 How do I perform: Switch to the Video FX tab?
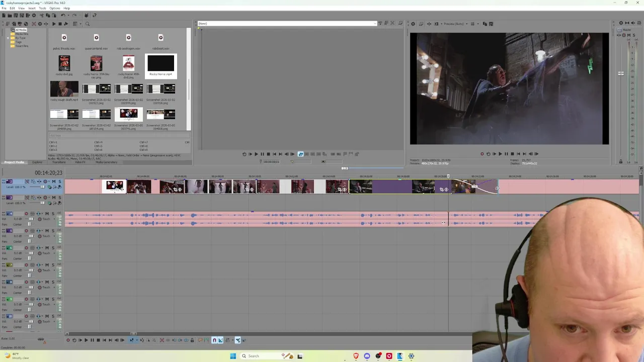click(80, 162)
